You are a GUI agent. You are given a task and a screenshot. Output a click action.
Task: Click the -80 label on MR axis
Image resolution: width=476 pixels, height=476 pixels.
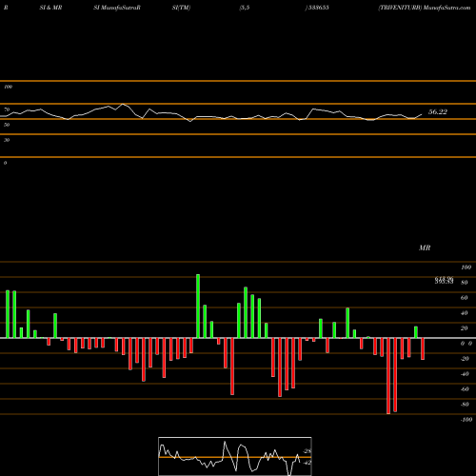[465, 405]
